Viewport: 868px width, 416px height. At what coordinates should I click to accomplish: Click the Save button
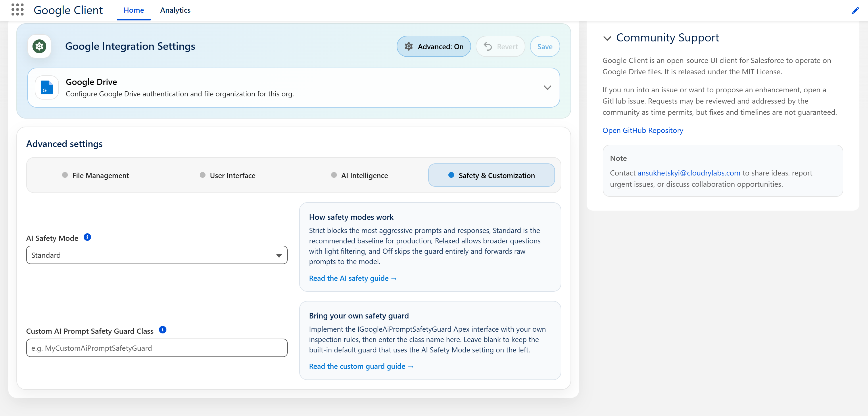click(545, 47)
